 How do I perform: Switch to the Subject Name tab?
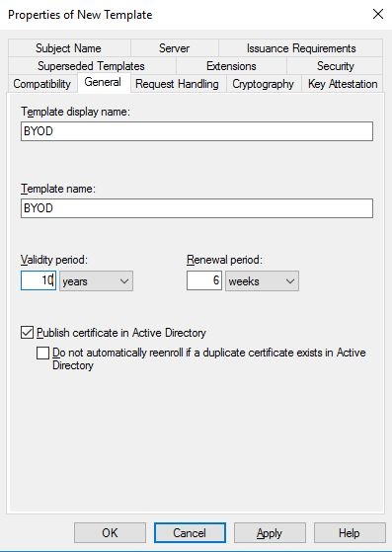point(68,48)
